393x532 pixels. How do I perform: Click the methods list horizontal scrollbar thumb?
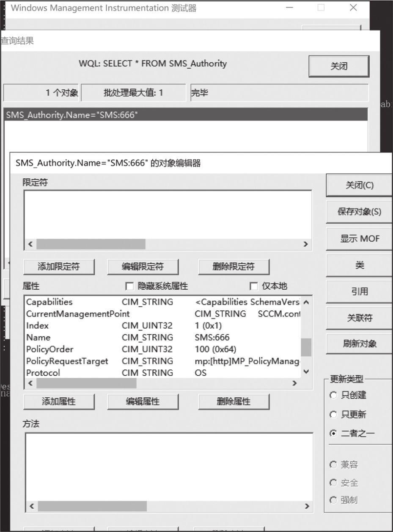(92, 506)
